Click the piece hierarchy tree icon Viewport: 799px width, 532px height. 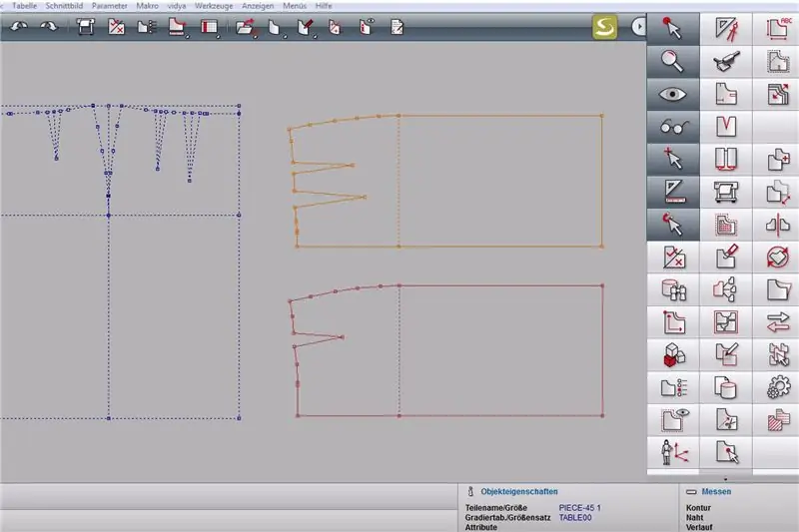tap(726, 289)
